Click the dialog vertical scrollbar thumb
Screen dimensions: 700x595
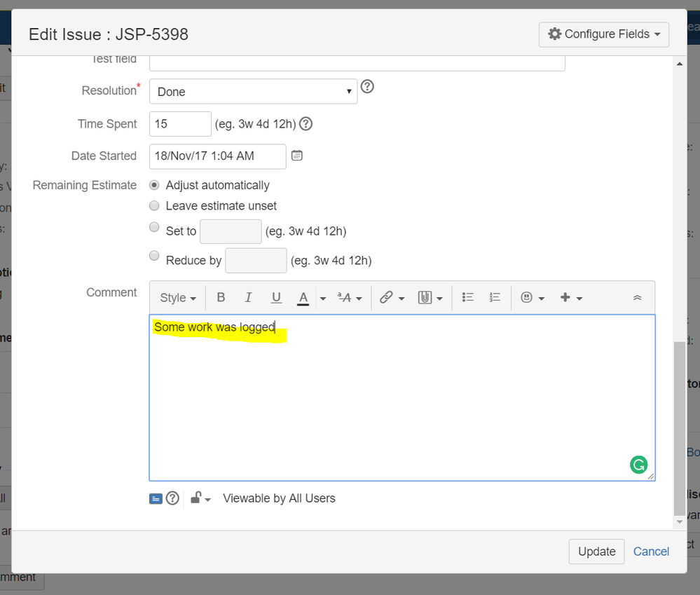pyautogui.click(x=680, y=428)
